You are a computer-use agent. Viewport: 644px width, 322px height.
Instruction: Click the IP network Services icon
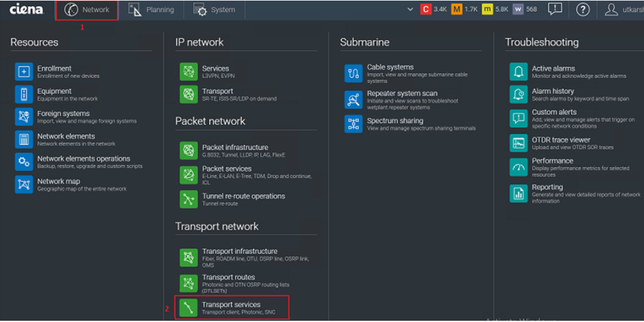[x=188, y=72]
